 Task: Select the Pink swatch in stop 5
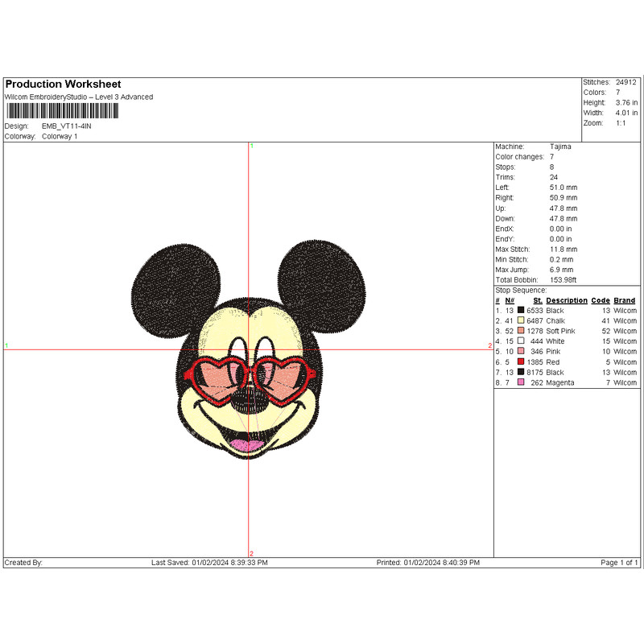tap(521, 352)
